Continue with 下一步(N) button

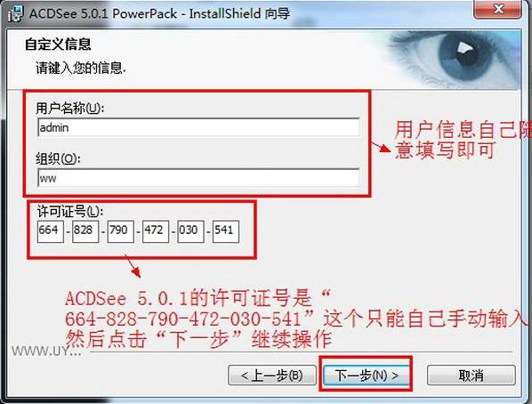click(367, 376)
